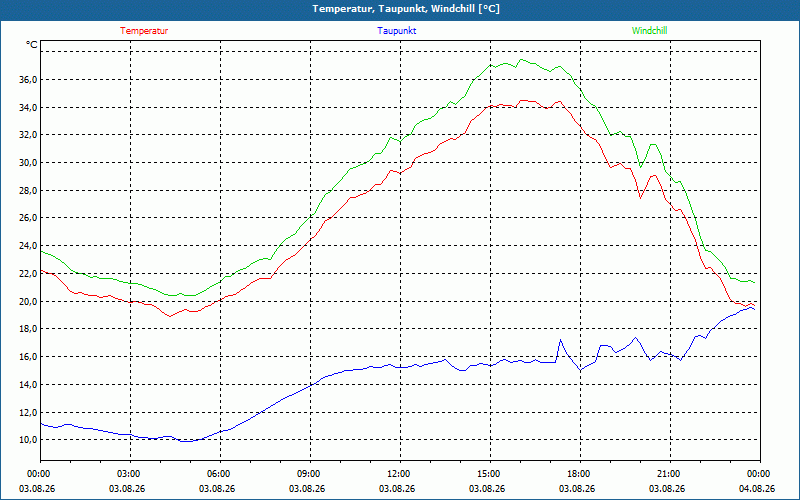Click the 30,0 y-axis value
The width and height of the screenshot is (800, 500).
point(29,163)
